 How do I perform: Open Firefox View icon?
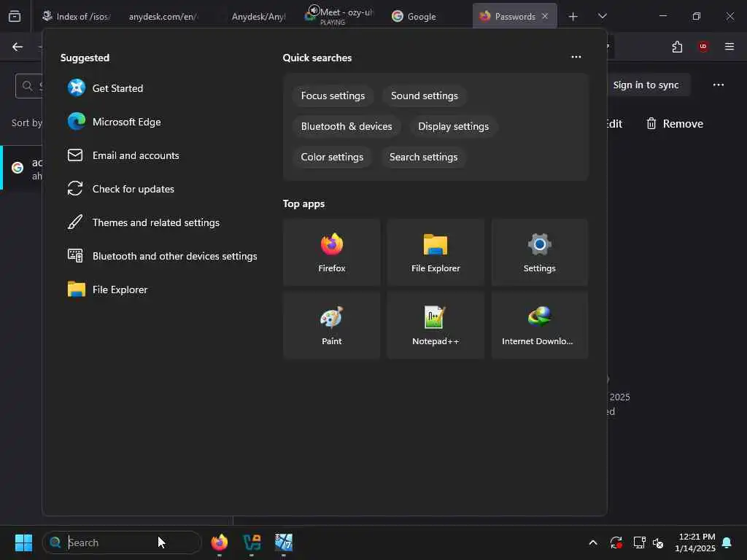click(x=15, y=16)
